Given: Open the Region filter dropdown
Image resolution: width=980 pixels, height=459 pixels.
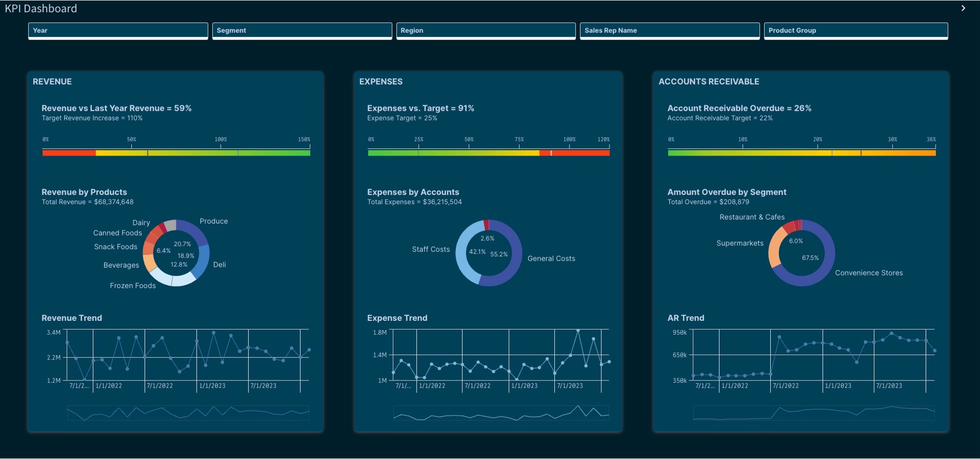Looking at the screenshot, I should click(x=486, y=31).
